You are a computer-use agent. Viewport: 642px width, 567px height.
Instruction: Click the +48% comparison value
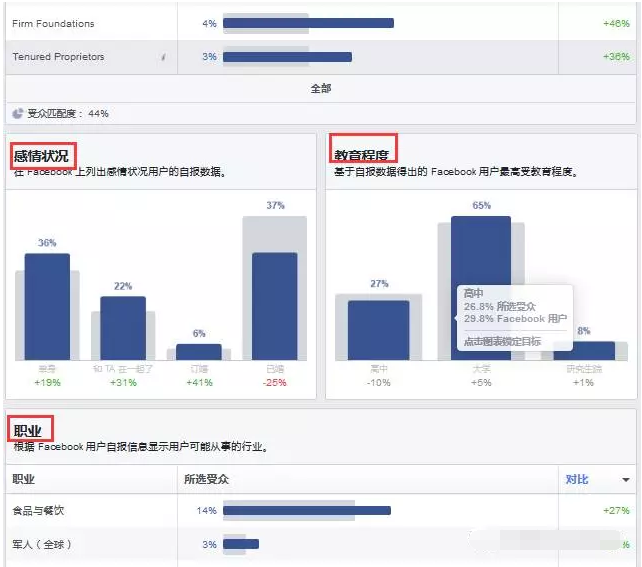point(616,23)
